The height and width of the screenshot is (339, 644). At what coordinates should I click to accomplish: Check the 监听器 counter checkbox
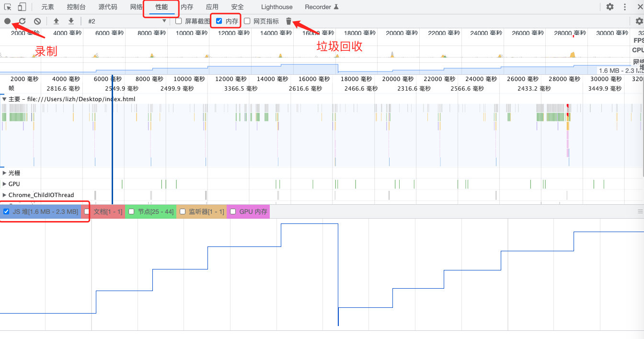click(x=183, y=211)
